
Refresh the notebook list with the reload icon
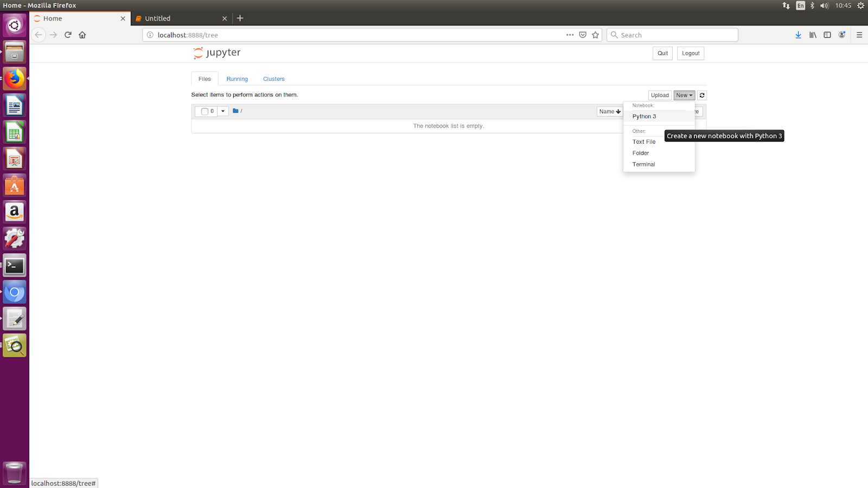pyautogui.click(x=701, y=95)
